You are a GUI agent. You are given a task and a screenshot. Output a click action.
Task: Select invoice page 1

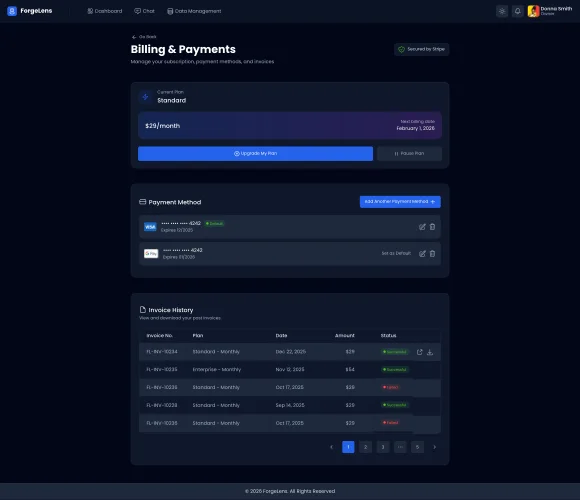click(x=348, y=447)
